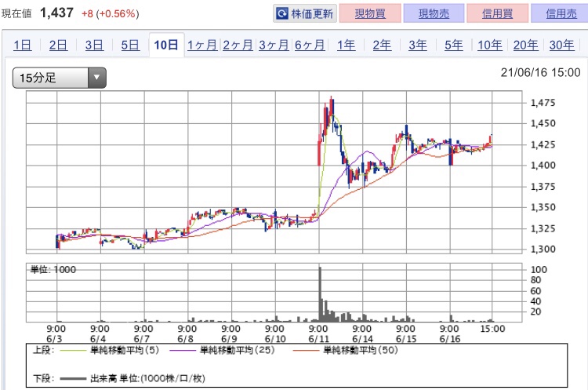Click the 6/16 date axis label
This screenshot has width=588, height=390.
click(x=450, y=339)
